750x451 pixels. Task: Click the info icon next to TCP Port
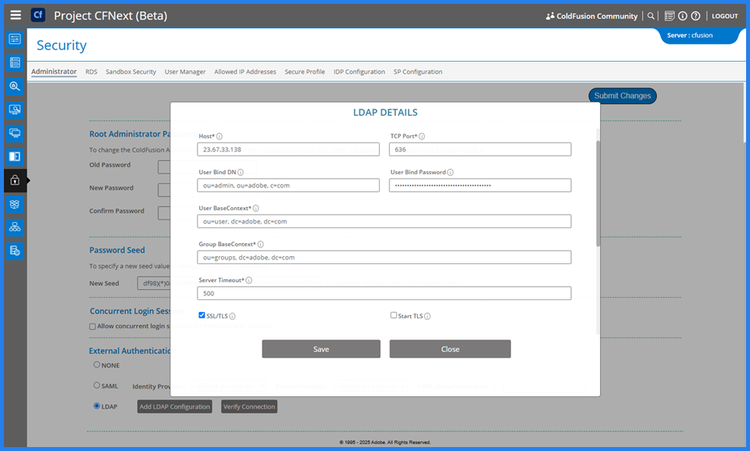pyautogui.click(x=422, y=136)
